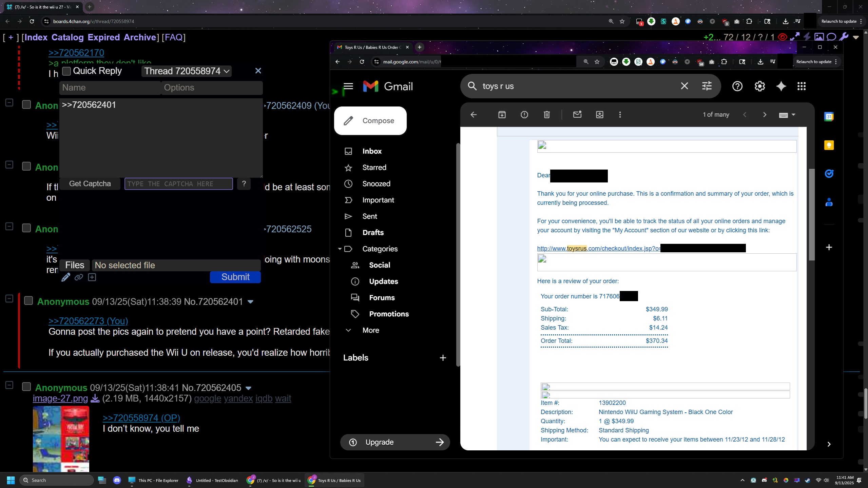Image resolution: width=868 pixels, height=488 pixels.
Task: Open the Gmail main menu hamburger icon
Action: 348,86
